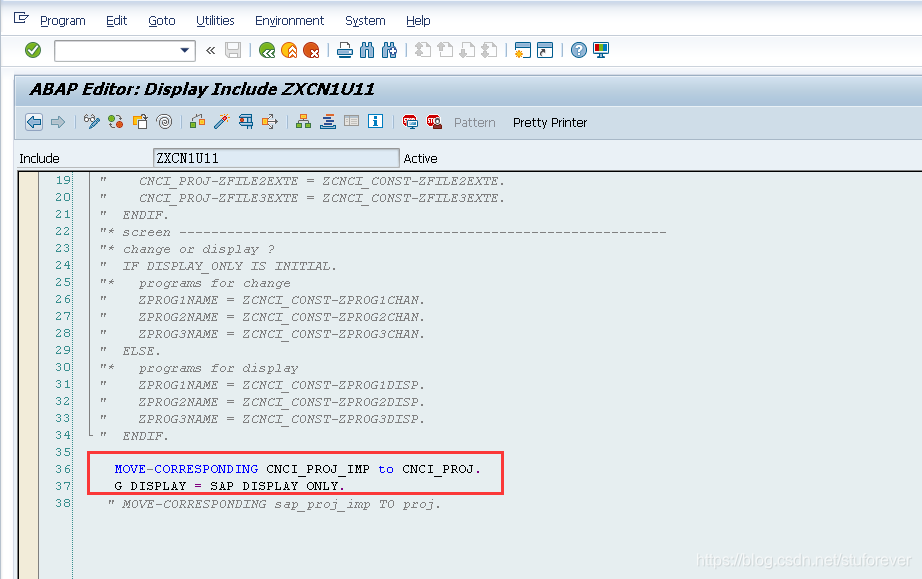Click G_DISPLAY assignment on line 37
The image size is (922, 579).
click(x=229, y=486)
